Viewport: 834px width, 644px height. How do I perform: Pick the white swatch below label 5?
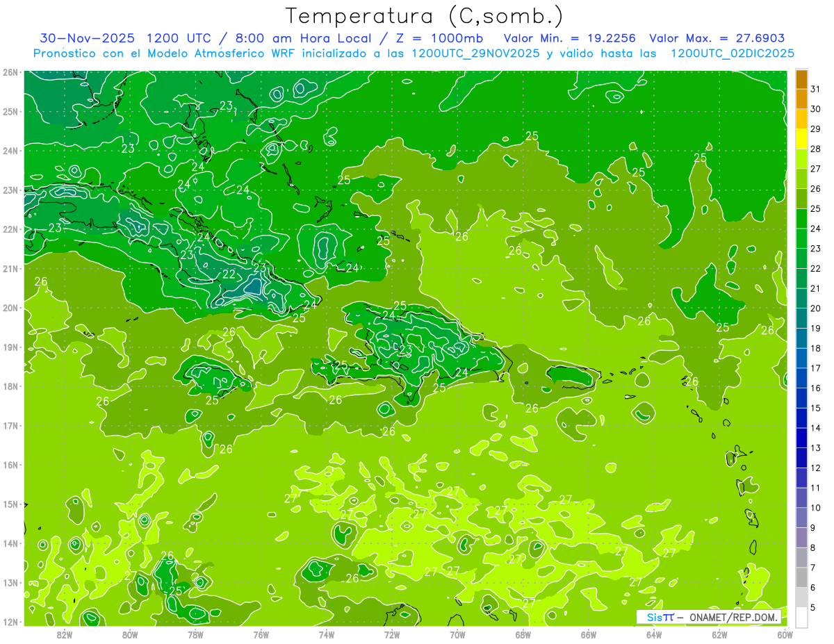click(801, 617)
